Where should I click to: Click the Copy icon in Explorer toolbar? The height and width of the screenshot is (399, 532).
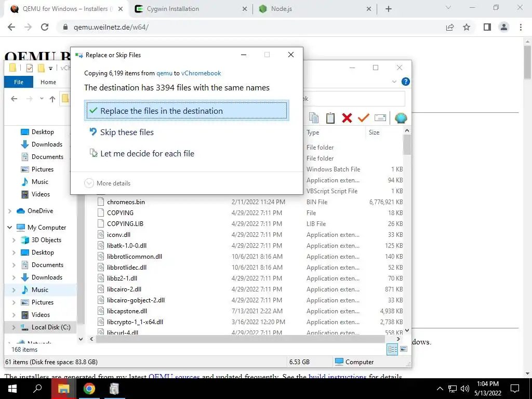pyautogui.click(x=313, y=118)
